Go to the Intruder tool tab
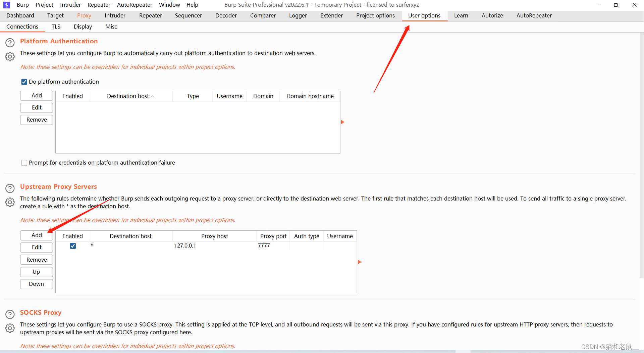 [x=115, y=15]
